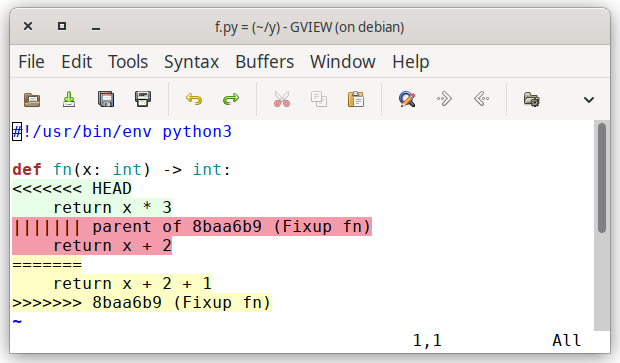The image size is (620, 363).
Task: Click the 'All' scroll indicator in the status line
Action: (x=567, y=340)
